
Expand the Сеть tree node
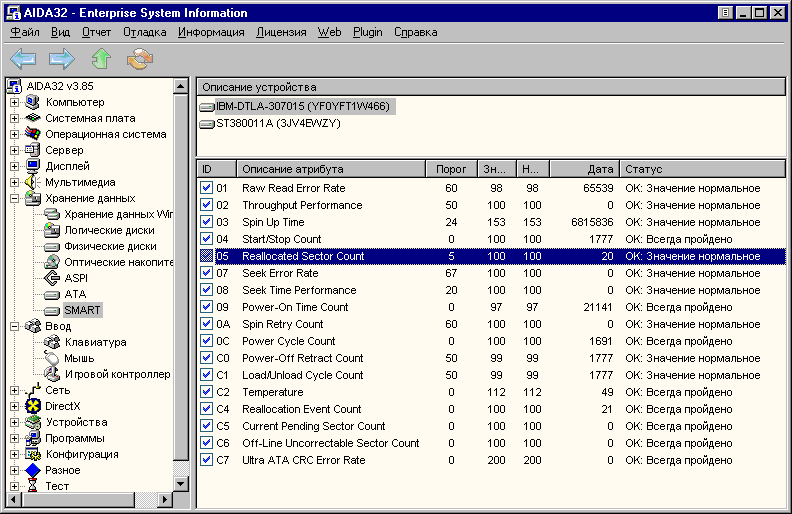(x=14, y=390)
